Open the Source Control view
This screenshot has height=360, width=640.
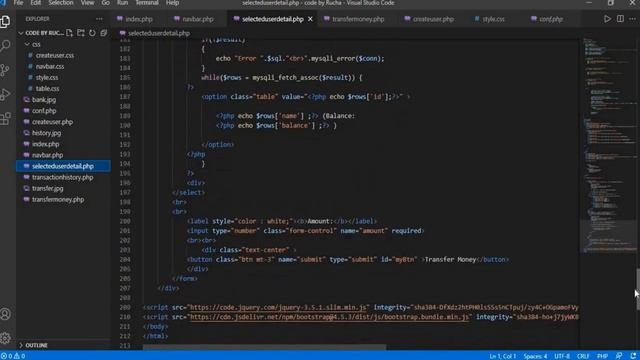5,70
